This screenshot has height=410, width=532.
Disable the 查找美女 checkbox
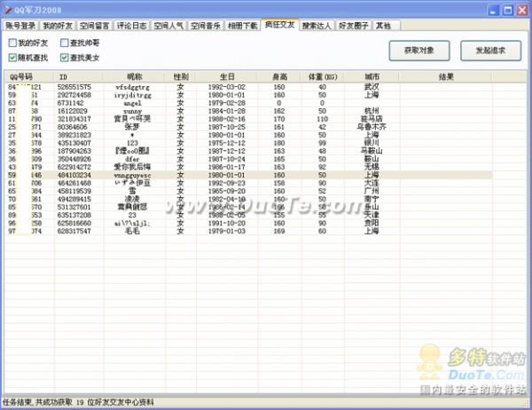(x=64, y=58)
